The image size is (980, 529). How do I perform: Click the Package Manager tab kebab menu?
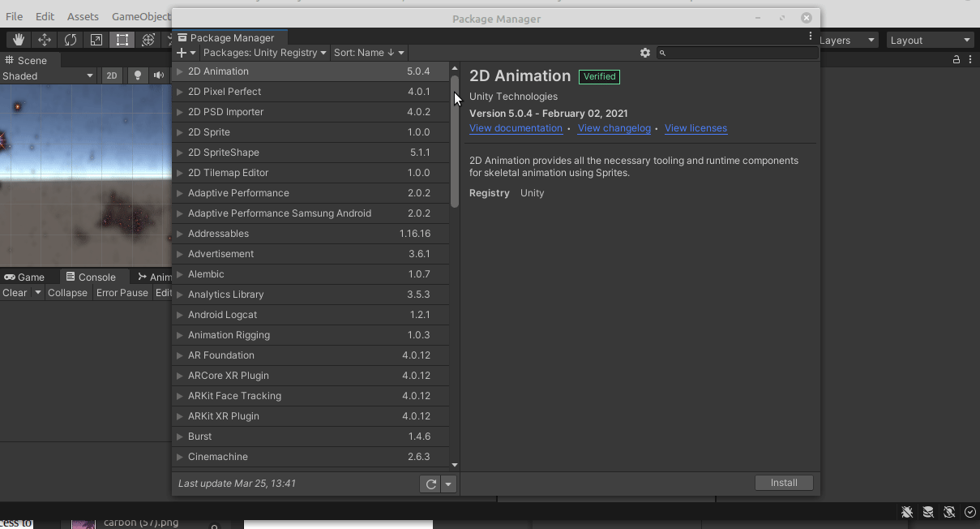[810, 37]
